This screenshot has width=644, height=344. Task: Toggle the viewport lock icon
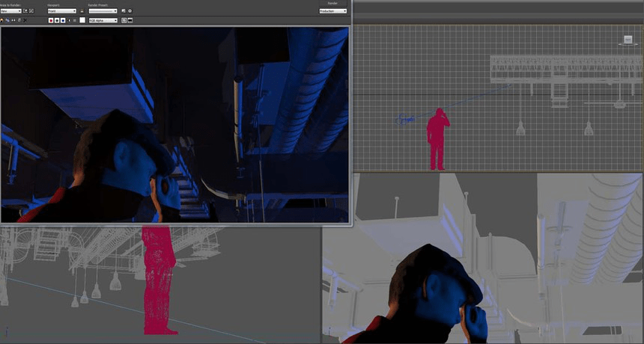(x=82, y=11)
